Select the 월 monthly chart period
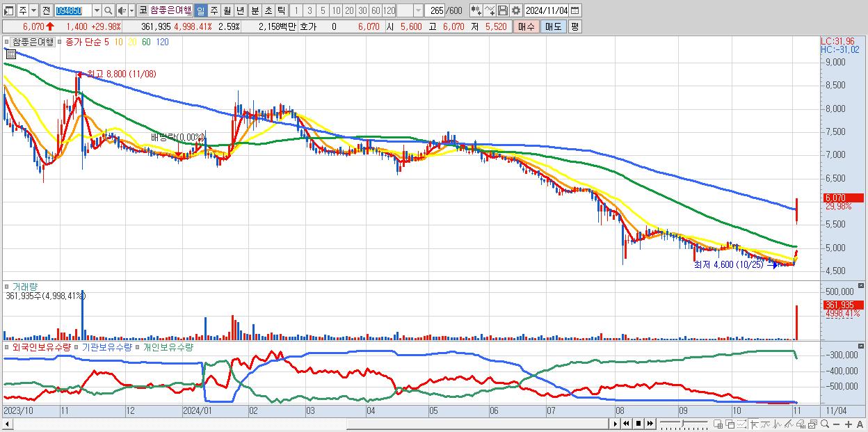 point(227,10)
